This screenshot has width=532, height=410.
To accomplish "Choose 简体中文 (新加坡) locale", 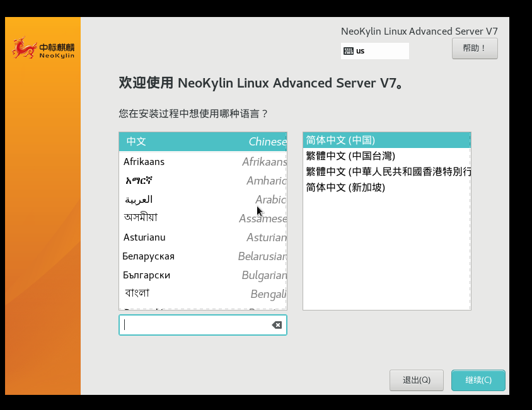I will 387,187.
